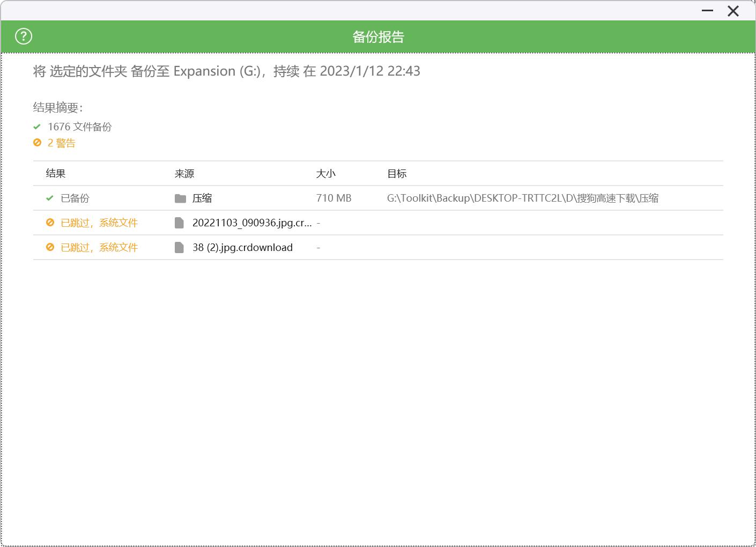The image size is (756, 547).
Task: Click the checkmark beside 1676 文件备份
Action: pos(37,127)
